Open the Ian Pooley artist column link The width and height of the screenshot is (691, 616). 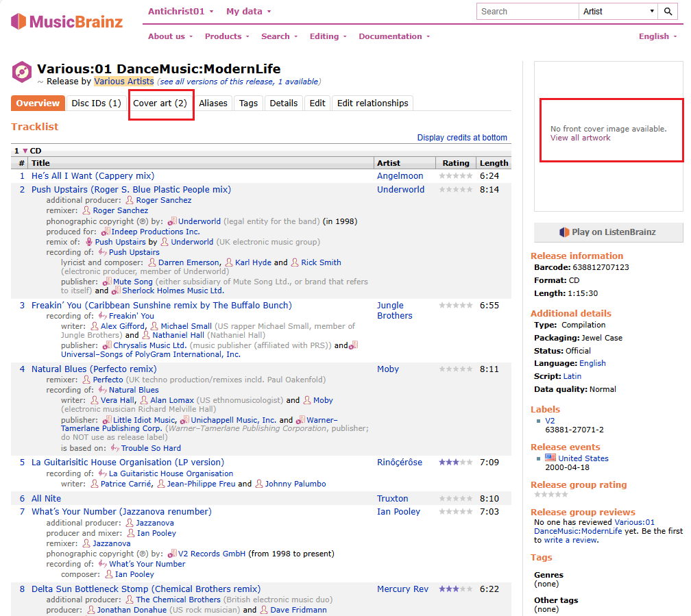(398, 512)
